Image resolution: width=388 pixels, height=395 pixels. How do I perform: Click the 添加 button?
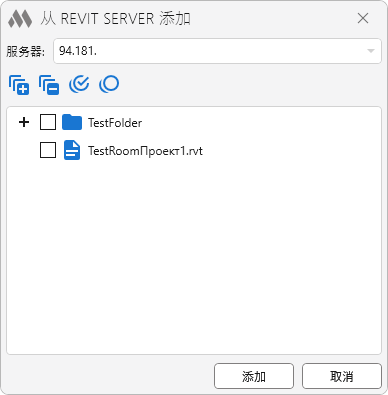pyautogui.click(x=254, y=376)
